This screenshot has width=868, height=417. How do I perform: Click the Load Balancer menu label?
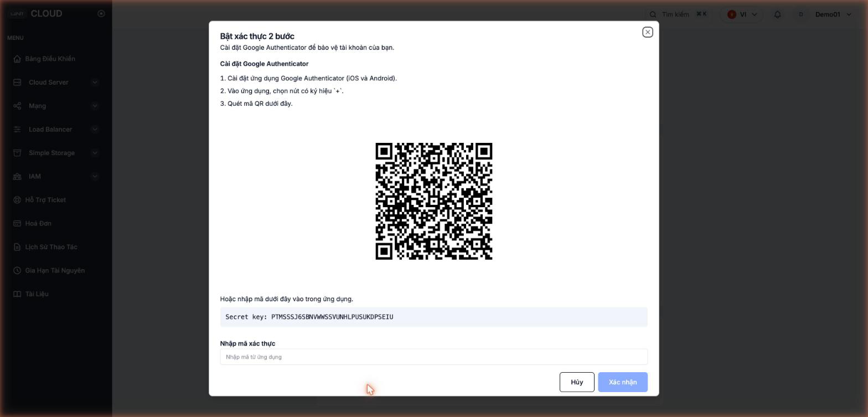(50, 130)
